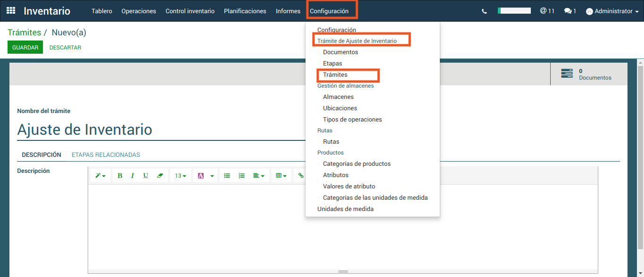
Task: Insert an unordered bullet list
Action: (x=227, y=176)
